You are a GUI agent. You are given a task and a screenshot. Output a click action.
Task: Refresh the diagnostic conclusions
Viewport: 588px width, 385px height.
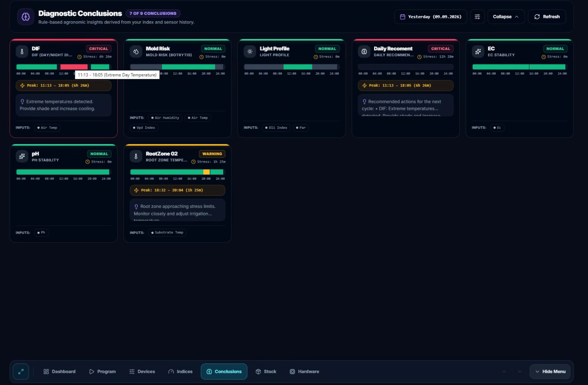pyautogui.click(x=547, y=17)
